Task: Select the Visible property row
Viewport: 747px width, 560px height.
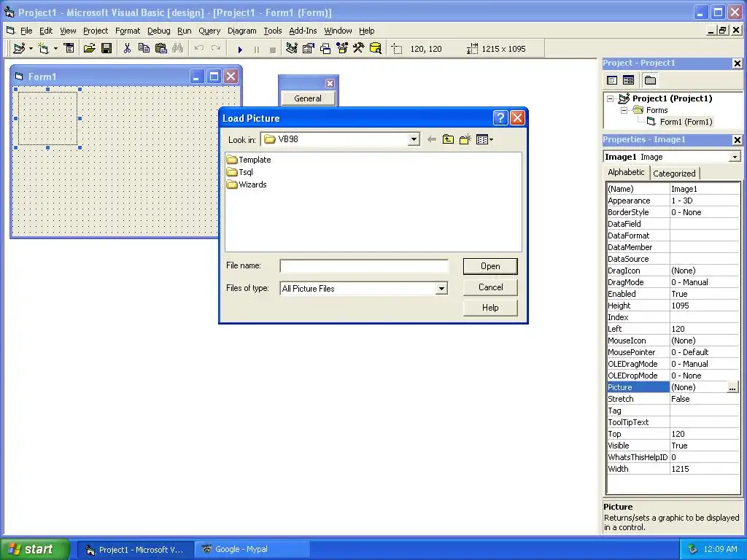Action: 673,446
